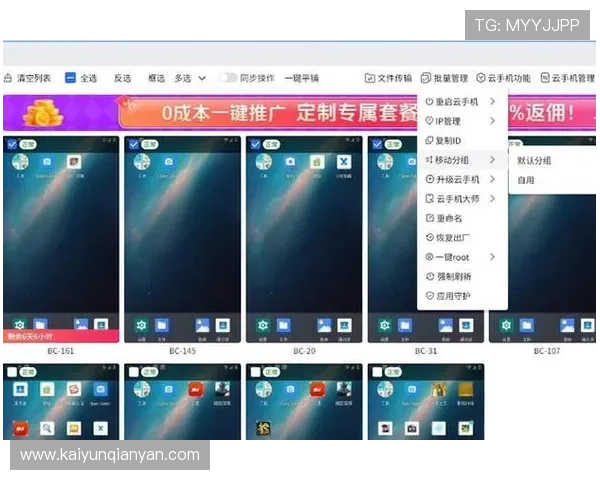Uncheck the selection box on phone BC-161
Viewport: 600px width, 480px height.
tap(12, 144)
